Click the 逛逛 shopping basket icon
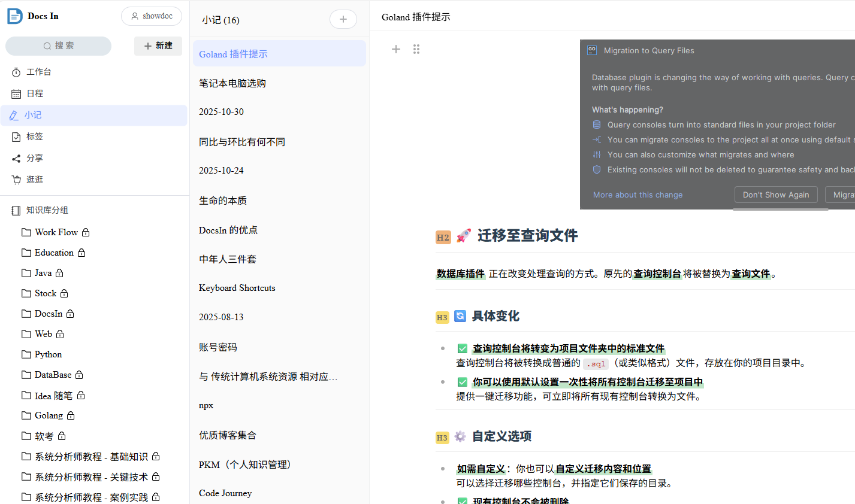Image resolution: width=855 pixels, height=504 pixels. coord(16,180)
